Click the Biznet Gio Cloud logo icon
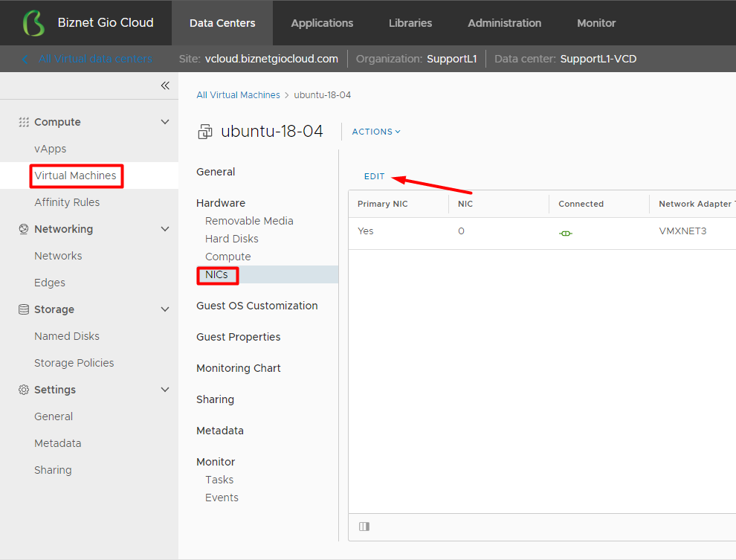736x560 pixels. click(x=33, y=23)
